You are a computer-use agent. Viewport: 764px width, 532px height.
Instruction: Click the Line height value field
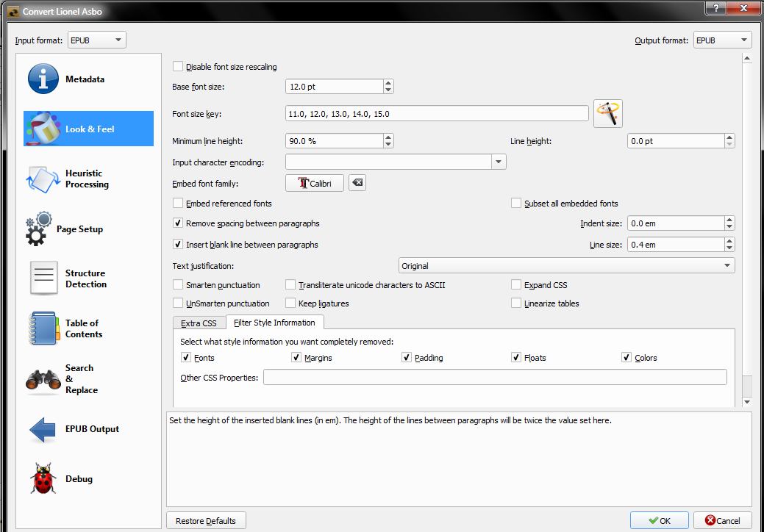(x=676, y=141)
